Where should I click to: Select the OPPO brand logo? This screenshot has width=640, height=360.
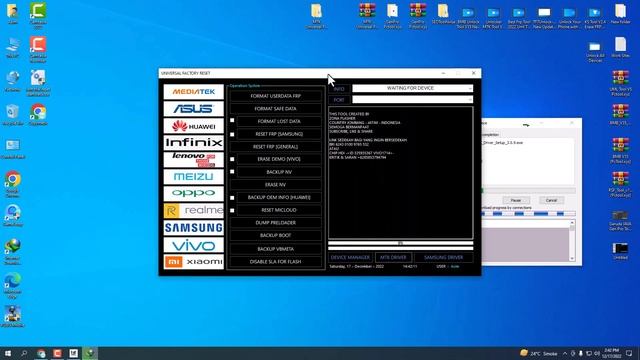pos(193,194)
